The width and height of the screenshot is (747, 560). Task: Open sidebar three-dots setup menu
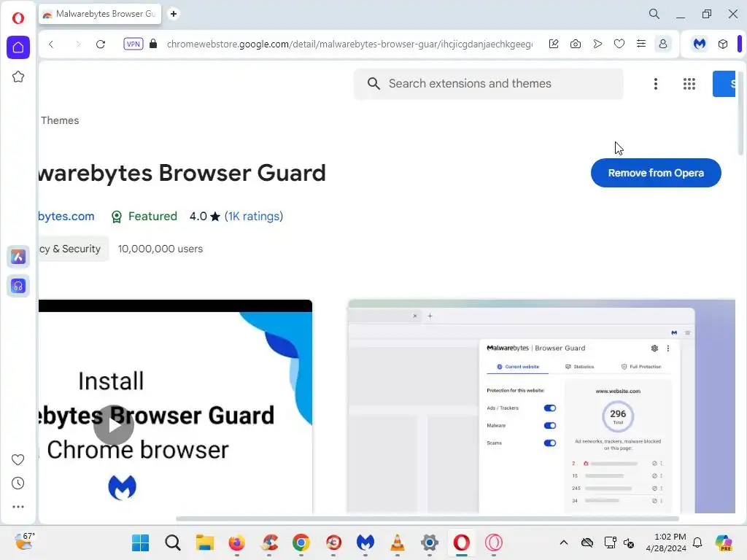(18, 507)
